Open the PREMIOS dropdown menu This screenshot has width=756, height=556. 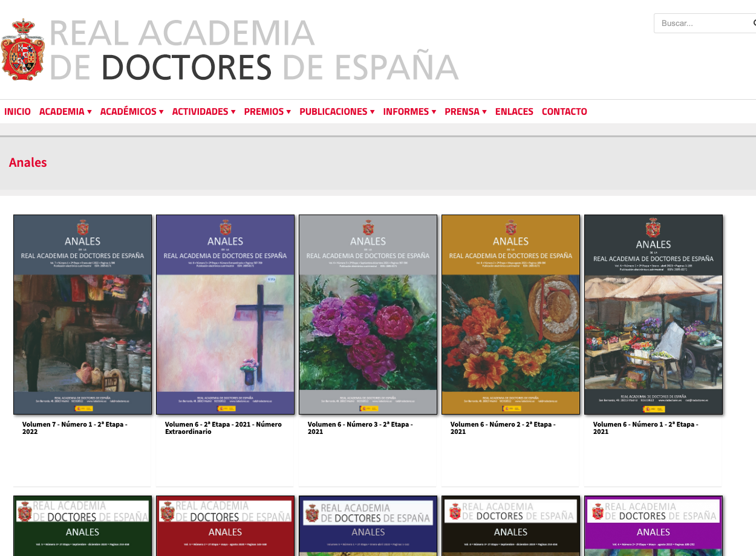(x=267, y=112)
